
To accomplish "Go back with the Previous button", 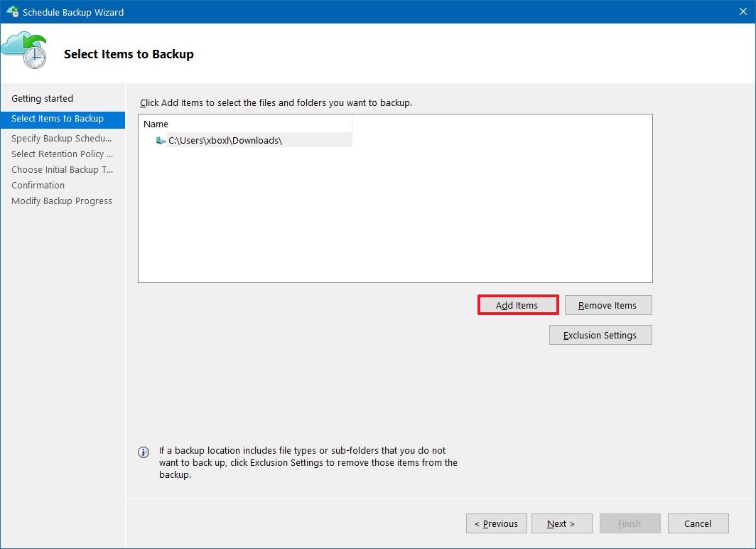I will (x=496, y=523).
